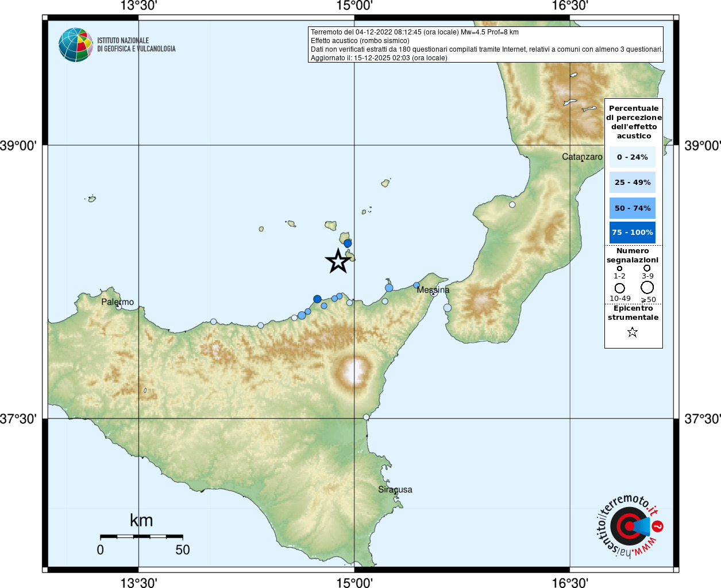Click the top 16°30' longitude label

(x=570, y=6)
